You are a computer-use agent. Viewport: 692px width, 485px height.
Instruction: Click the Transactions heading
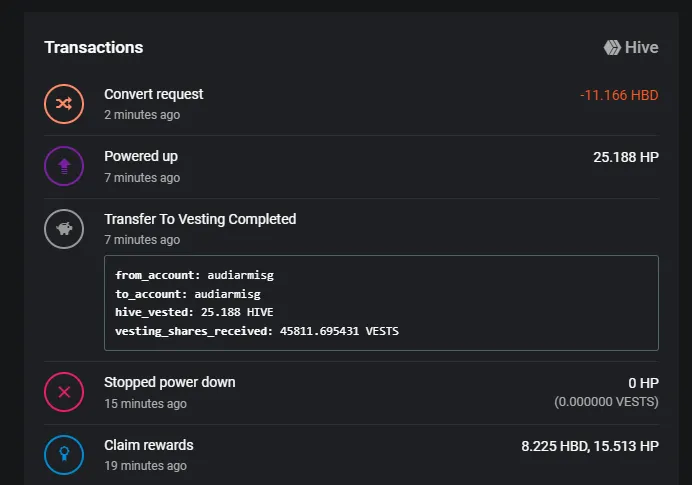[94, 47]
